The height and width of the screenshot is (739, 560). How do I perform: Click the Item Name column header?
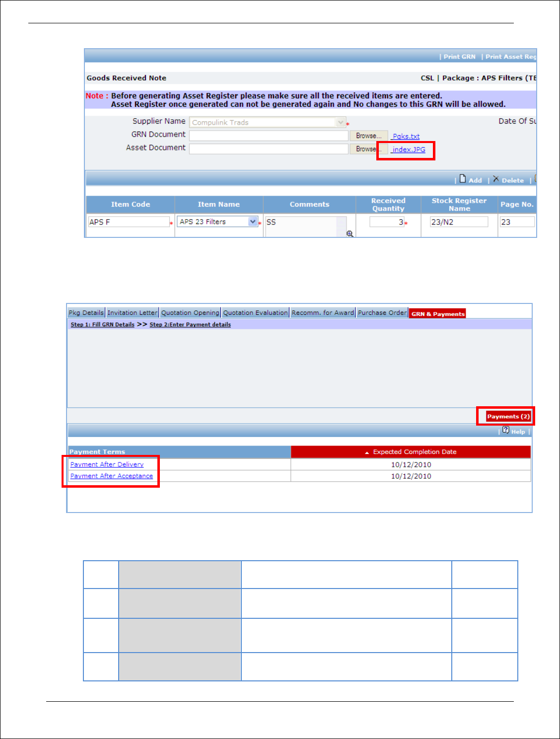219,204
